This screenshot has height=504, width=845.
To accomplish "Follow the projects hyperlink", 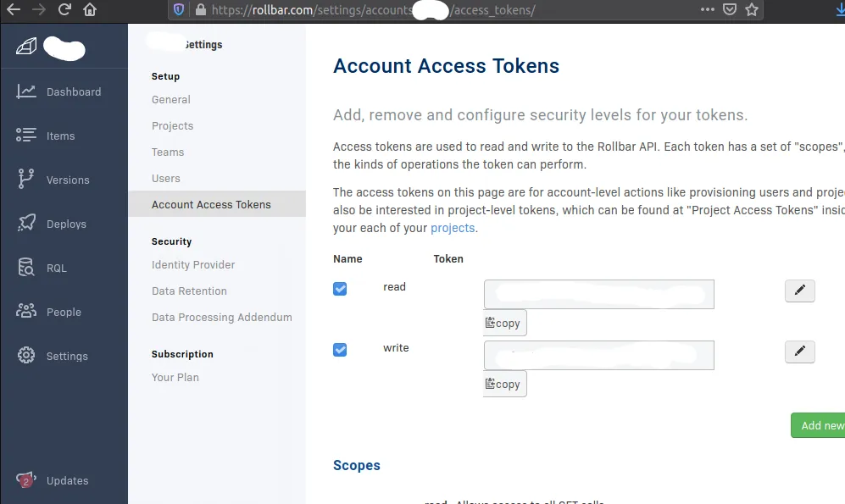I will coord(453,228).
